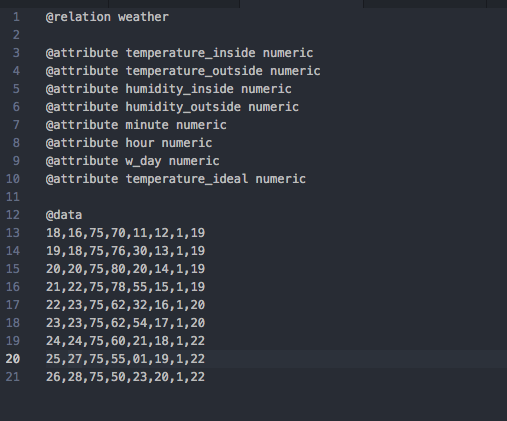Click the w_day attribute line

pos(133,161)
